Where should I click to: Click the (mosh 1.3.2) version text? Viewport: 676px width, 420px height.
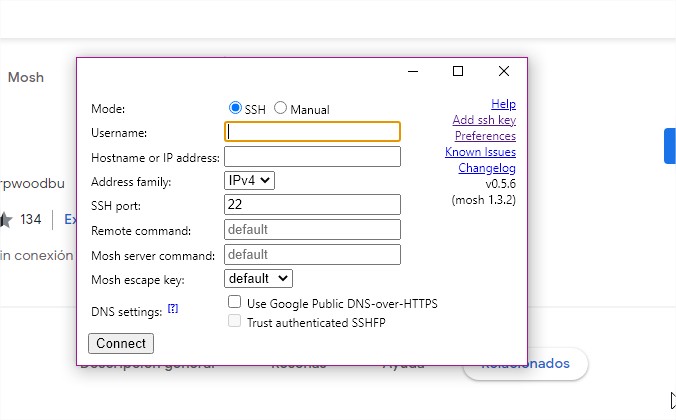click(x=483, y=200)
